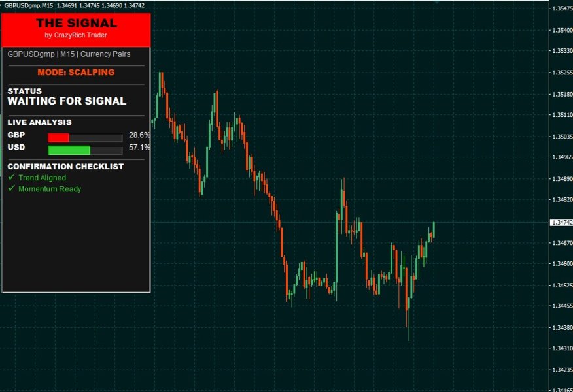Click the MODE: SCALPING label
Screen dimensions: 573x392
[x=76, y=73]
